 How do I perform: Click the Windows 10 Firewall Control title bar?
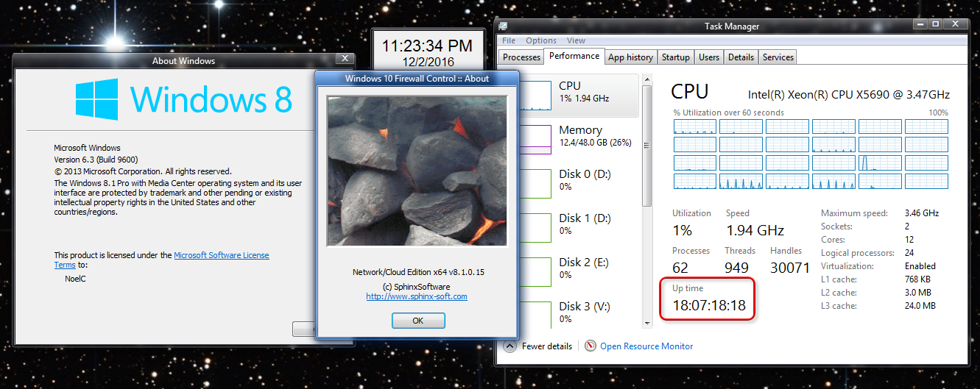(x=417, y=78)
